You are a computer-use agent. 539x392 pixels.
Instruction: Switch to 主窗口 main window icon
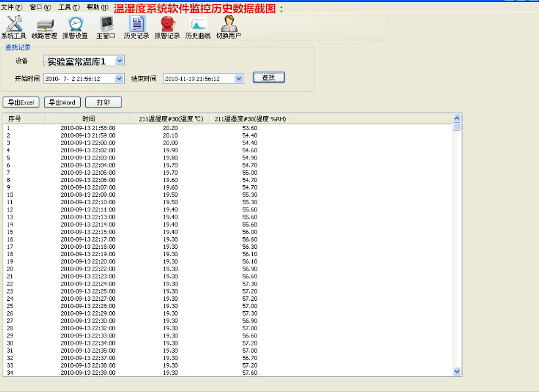(106, 25)
